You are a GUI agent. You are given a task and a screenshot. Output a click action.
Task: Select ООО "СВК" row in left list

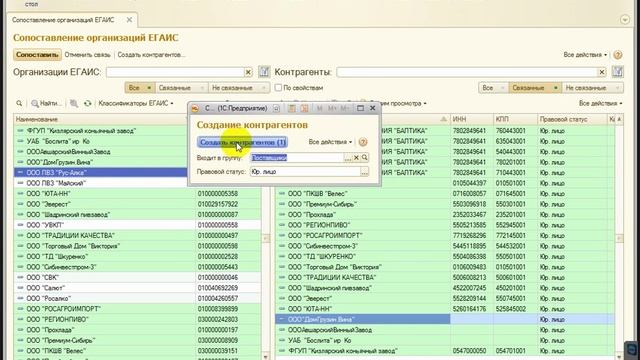point(137,278)
